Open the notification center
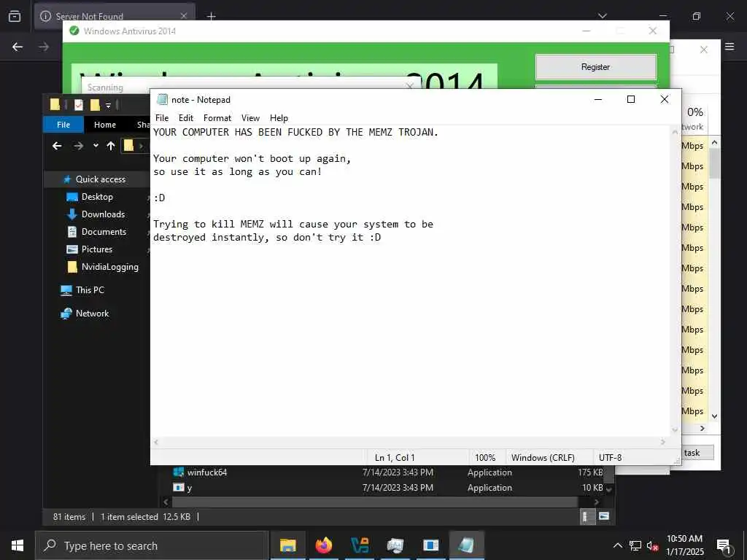 (x=724, y=546)
